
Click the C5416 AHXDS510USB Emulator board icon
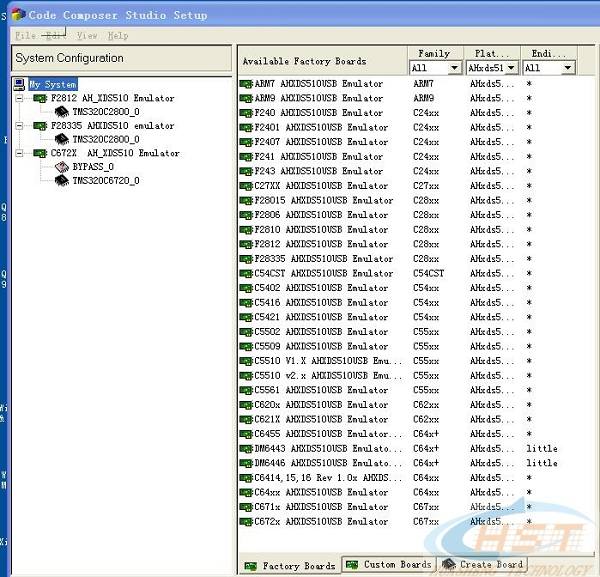246,303
